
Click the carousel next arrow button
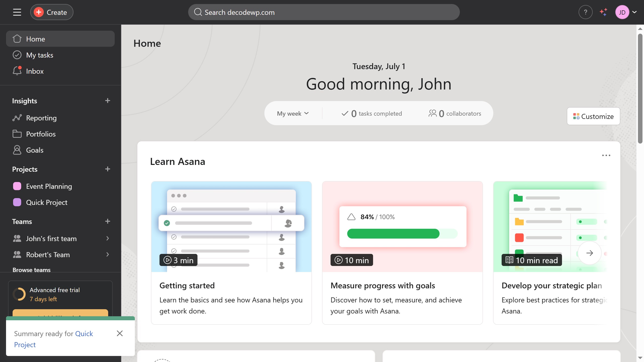[x=589, y=253]
